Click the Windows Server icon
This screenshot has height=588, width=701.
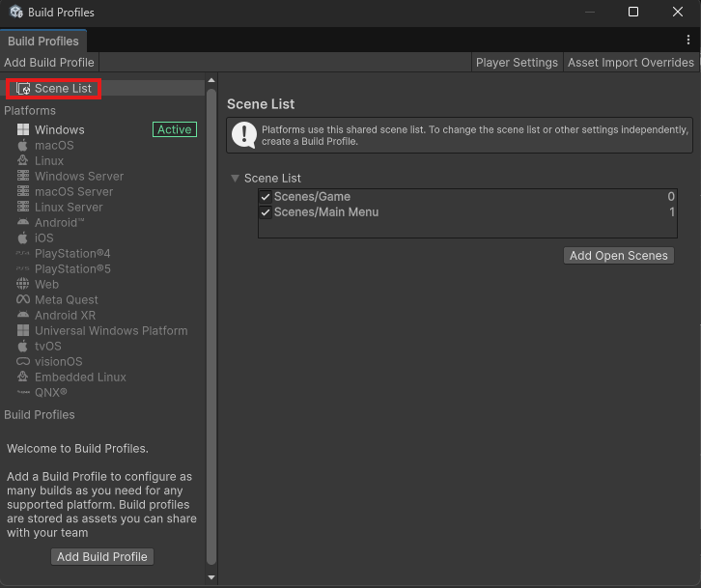tap(23, 176)
